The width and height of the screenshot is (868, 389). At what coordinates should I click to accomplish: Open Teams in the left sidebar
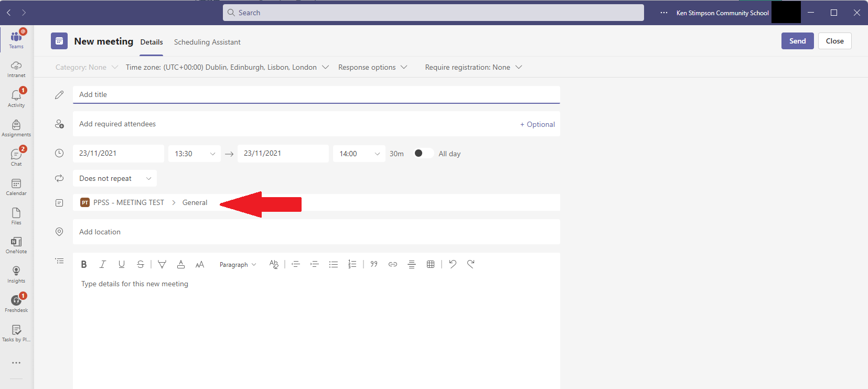16,39
